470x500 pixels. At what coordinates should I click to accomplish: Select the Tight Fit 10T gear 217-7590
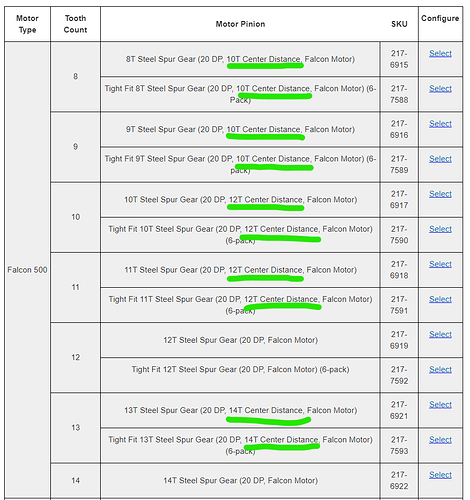point(440,229)
